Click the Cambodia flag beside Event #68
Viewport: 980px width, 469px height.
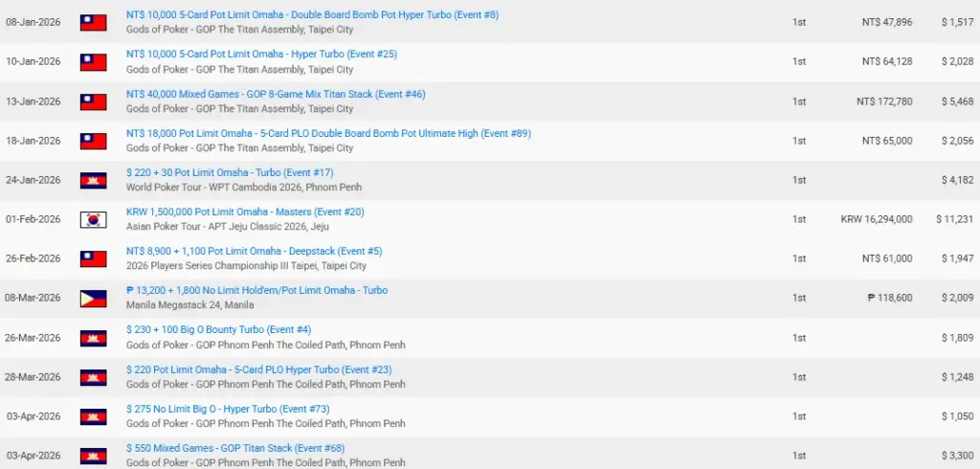93,456
